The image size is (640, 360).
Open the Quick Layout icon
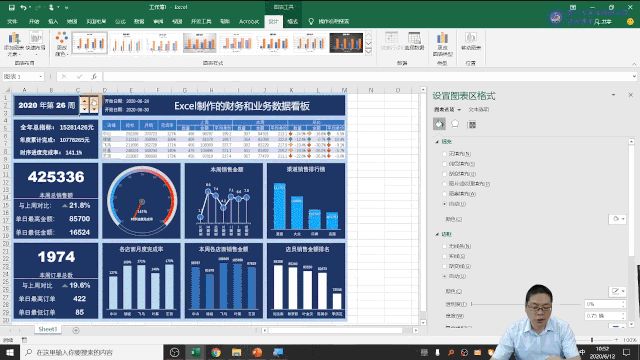[36, 43]
